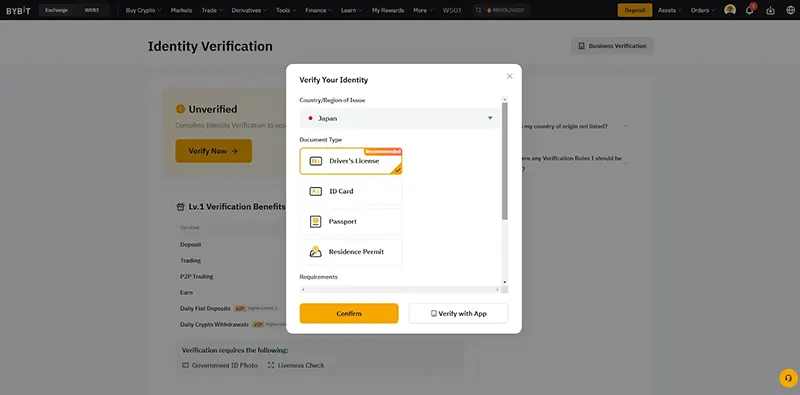Click the notification bell icon
Screen dimensions: 800x395
click(749, 10)
